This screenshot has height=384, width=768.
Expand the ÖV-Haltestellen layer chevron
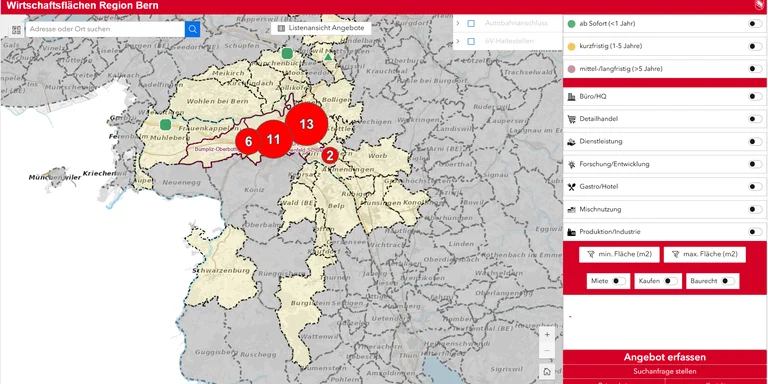tap(457, 42)
